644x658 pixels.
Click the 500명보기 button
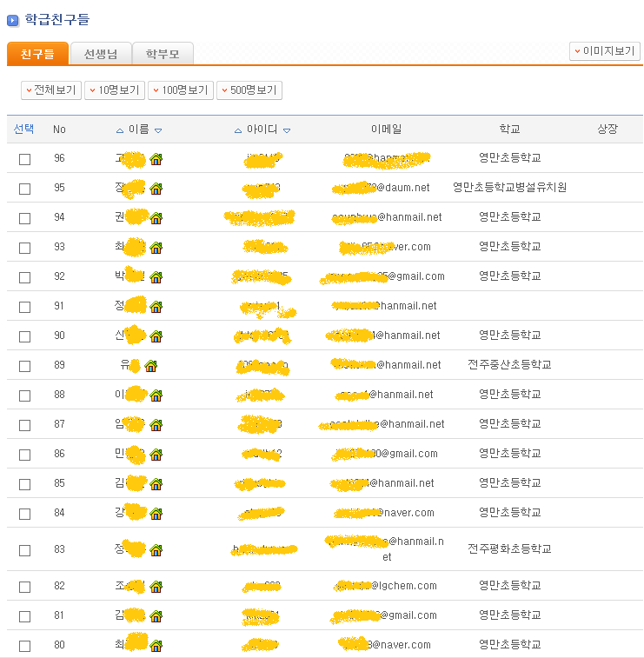click(x=249, y=90)
